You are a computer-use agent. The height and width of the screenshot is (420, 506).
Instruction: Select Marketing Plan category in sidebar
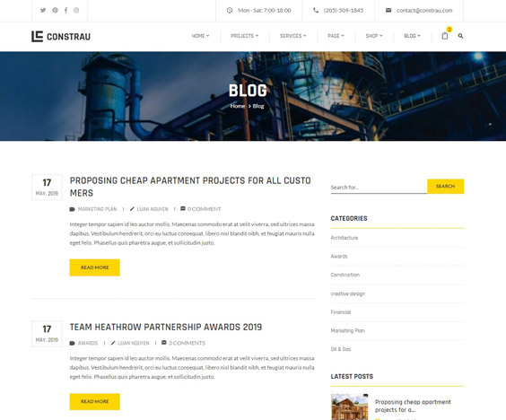(x=347, y=330)
